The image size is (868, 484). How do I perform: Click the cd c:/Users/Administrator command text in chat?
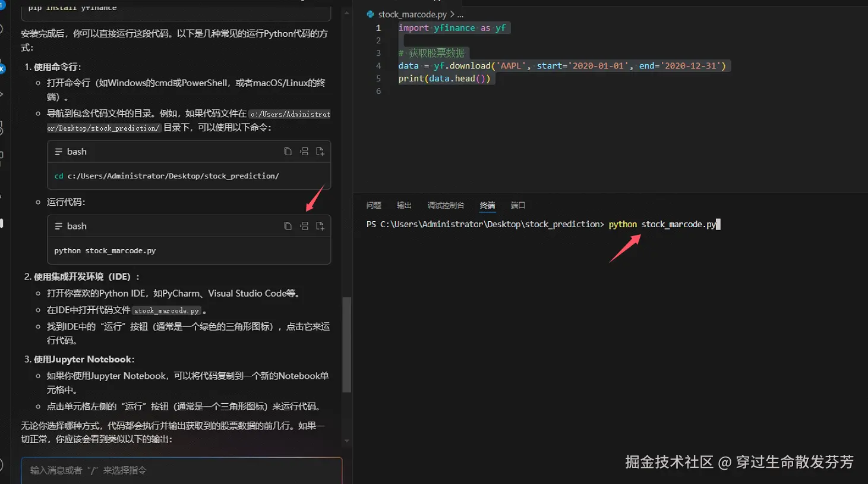pyautogui.click(x=166, y=176)
